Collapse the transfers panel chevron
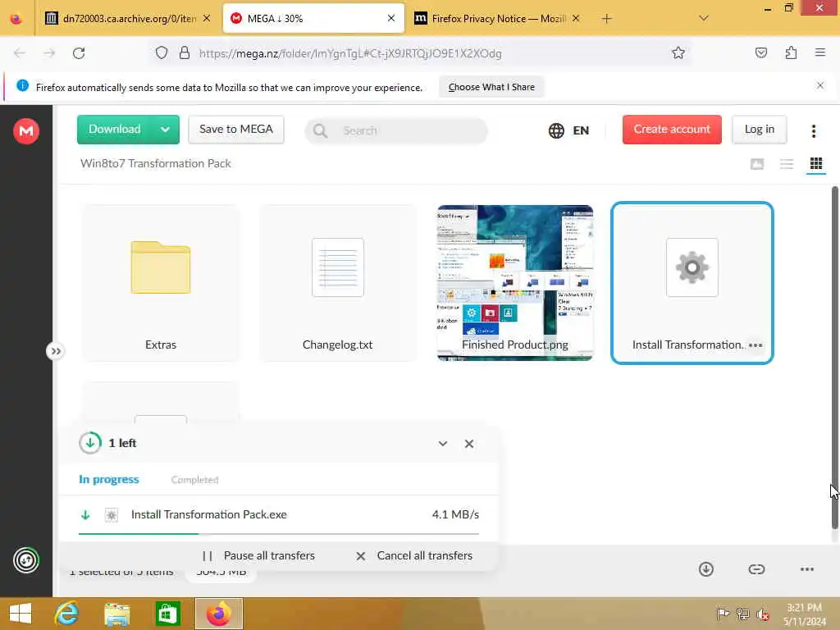This screenshot has height=630, width=840. (x=442, y=444)
